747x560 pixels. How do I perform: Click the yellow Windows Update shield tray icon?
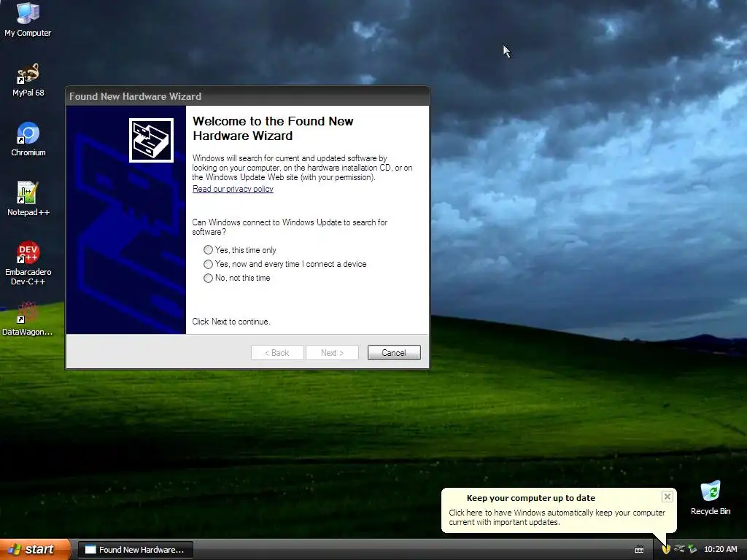tap(666, 549)
